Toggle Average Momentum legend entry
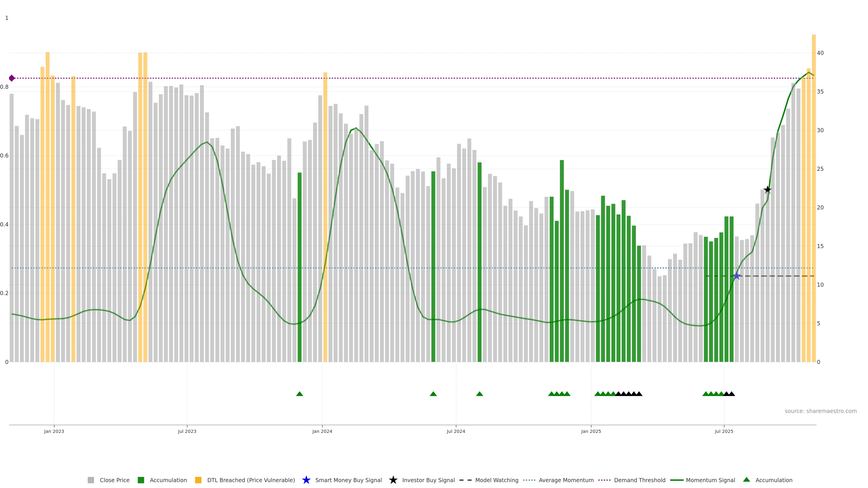 point(566,480)
